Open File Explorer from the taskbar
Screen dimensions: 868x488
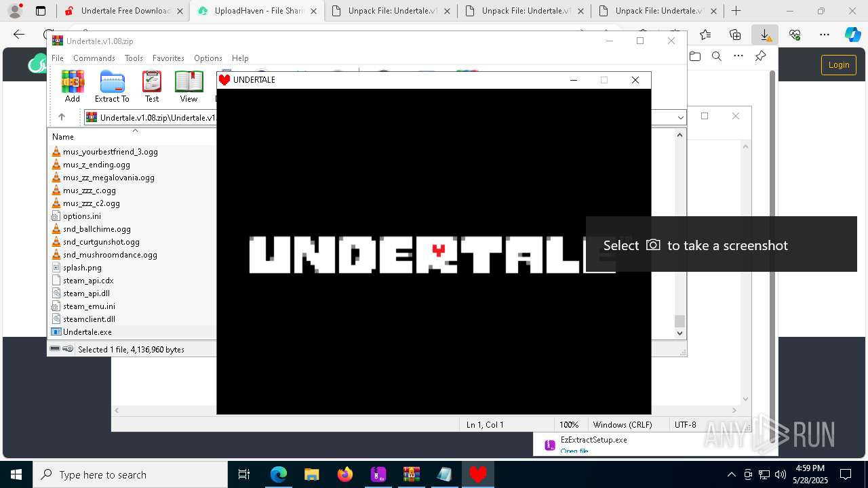click(312, 474)
